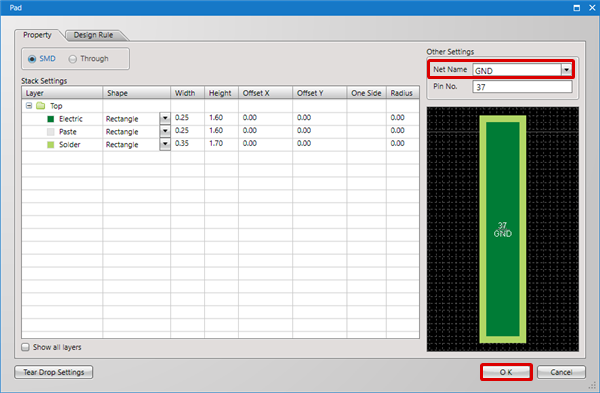This screenshot has height=393, width=600.
Task: Switch to the Design Rule tab
Action: (93, 35)
